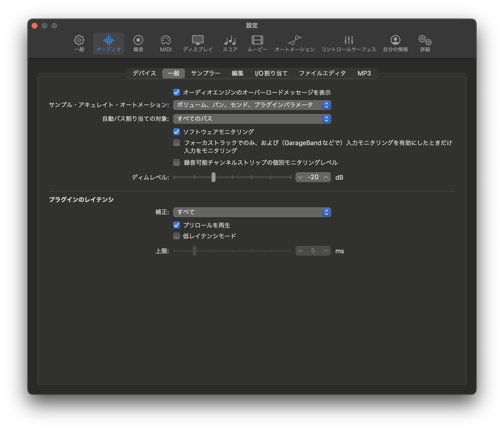Uncheck オーディオエンジンのオーバーロードメッセージを表示 checkbox
Screen dimensions: 504x431
[177, 93]
